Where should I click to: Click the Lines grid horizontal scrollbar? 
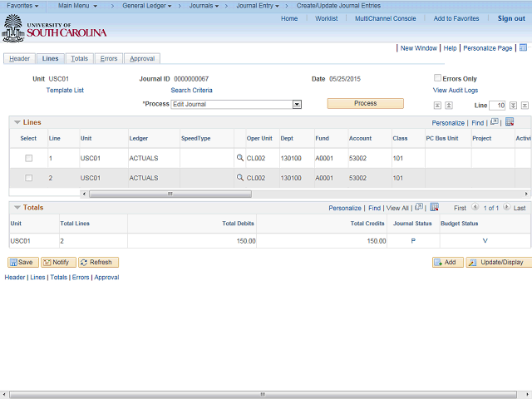[170, 194]
